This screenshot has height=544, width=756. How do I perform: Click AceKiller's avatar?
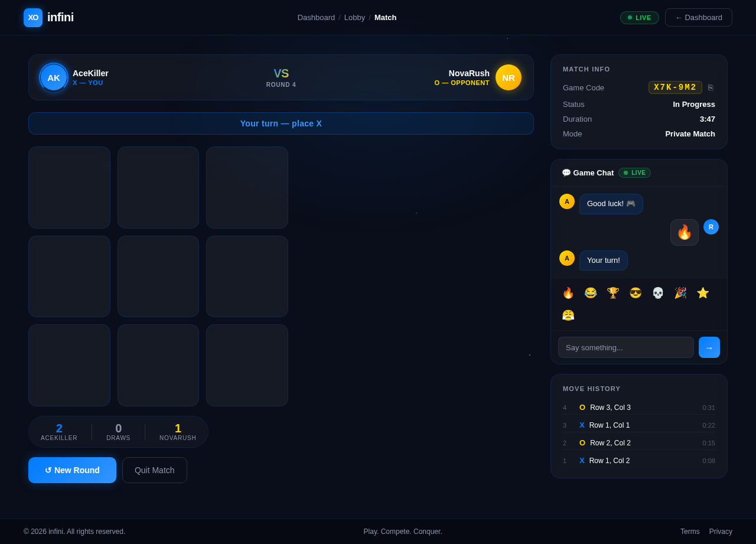pyautogui.click(x=53, y=77)
